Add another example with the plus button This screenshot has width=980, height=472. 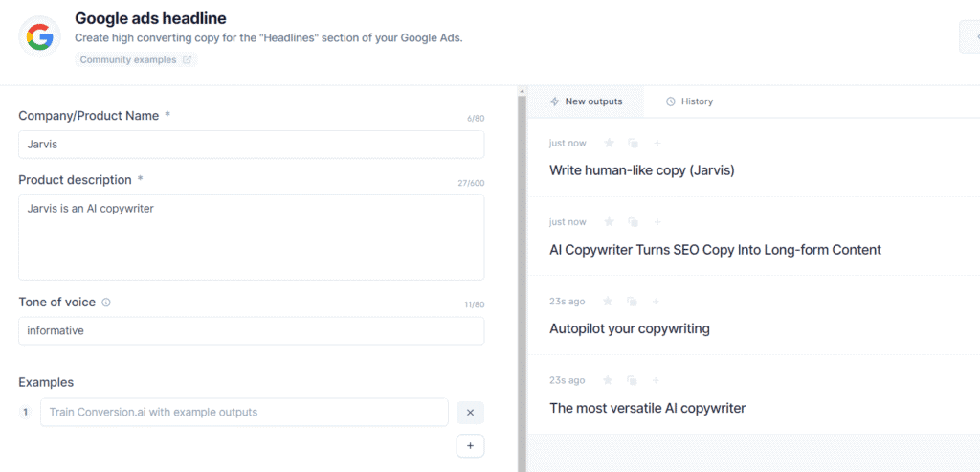[x=470, y=446]
